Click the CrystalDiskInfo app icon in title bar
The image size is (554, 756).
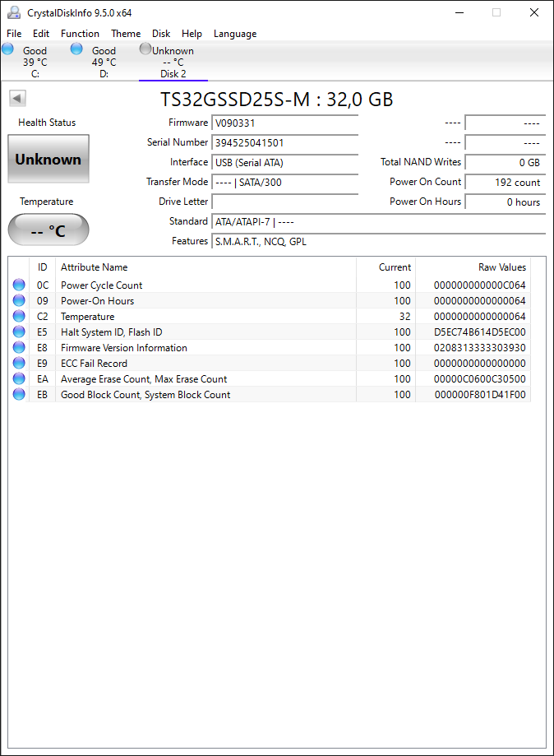pyautogui.click(x=14, y=12)
